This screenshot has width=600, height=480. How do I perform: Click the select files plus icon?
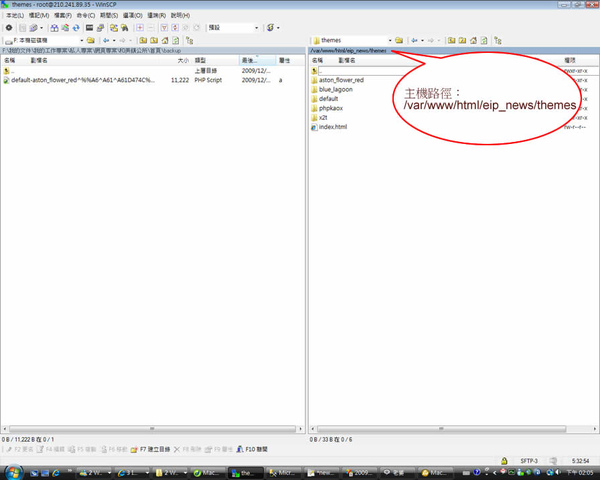[140, 28]
